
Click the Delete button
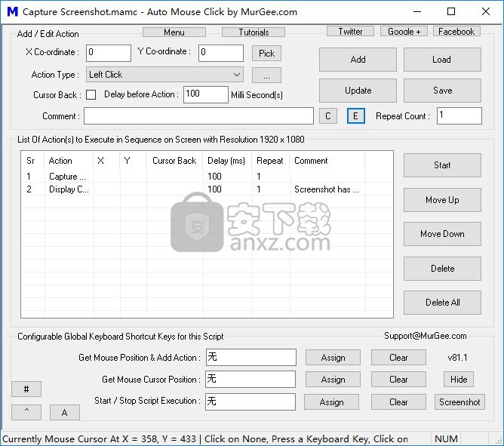click(x=442, y=269)
